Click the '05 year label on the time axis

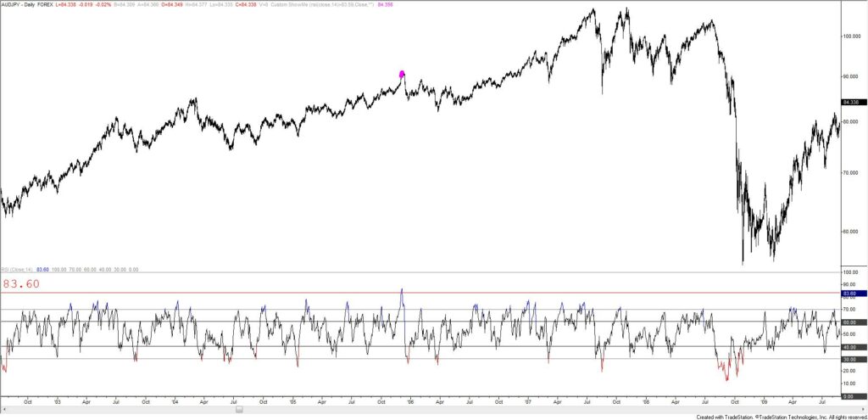tap(292, 401)
